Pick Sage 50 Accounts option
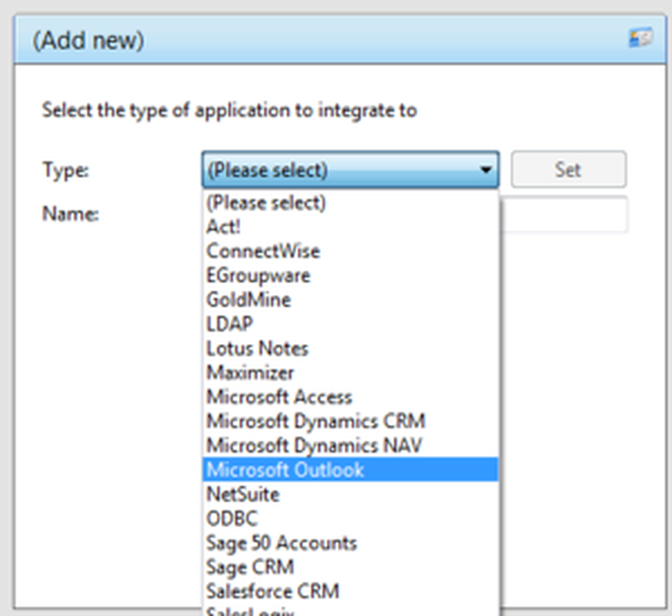 [x=282, y=543]
